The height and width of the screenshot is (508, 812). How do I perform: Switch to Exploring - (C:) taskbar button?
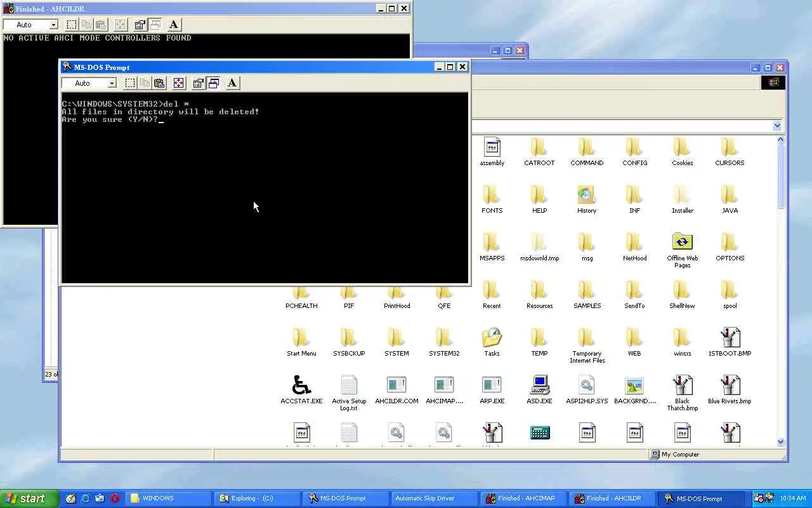[258, 498]
